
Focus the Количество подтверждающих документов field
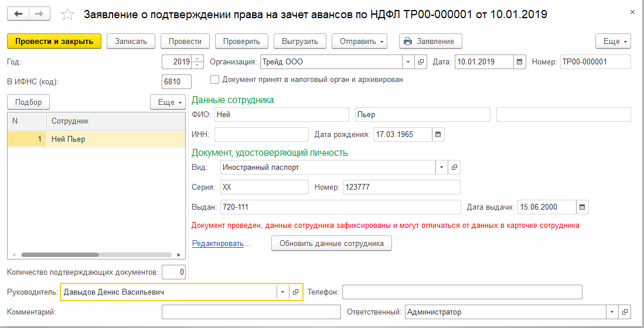point(173,272)
